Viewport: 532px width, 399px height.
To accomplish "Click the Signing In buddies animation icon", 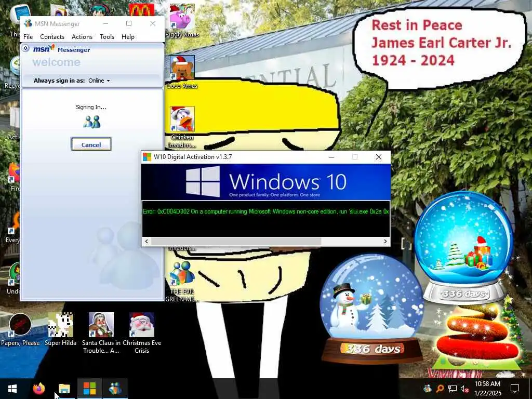I will coord(91,122).
